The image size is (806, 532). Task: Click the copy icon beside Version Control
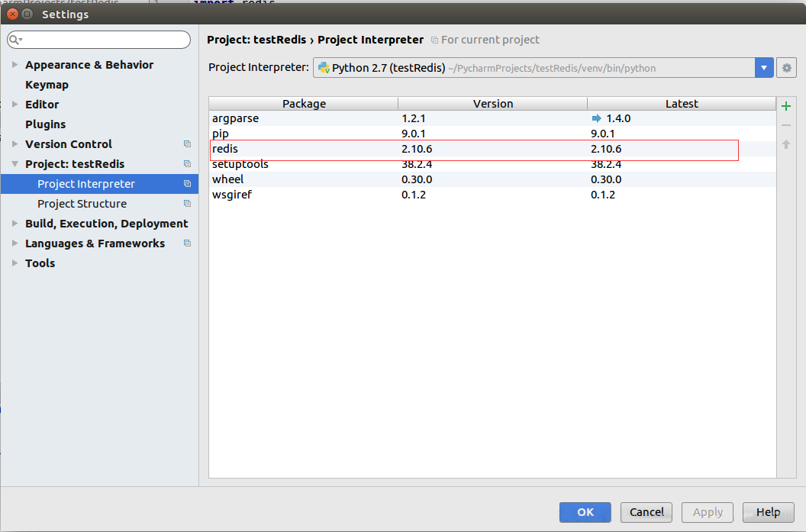(187, 144)
